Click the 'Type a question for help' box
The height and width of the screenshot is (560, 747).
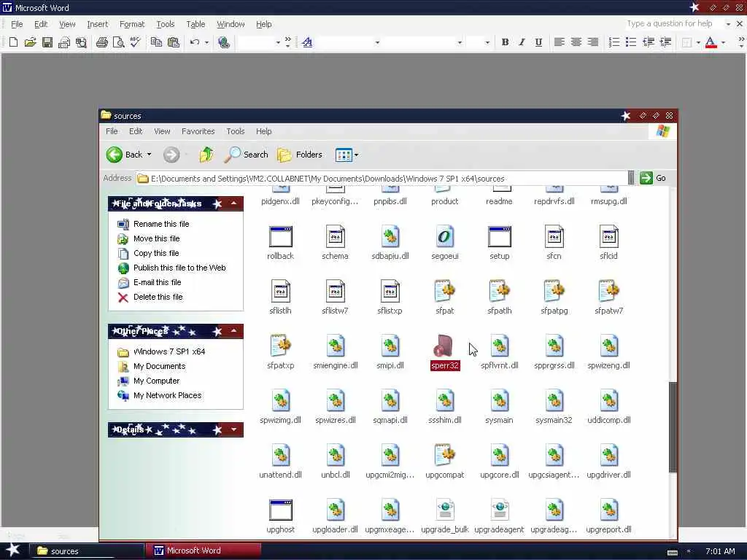click(673, 23)
